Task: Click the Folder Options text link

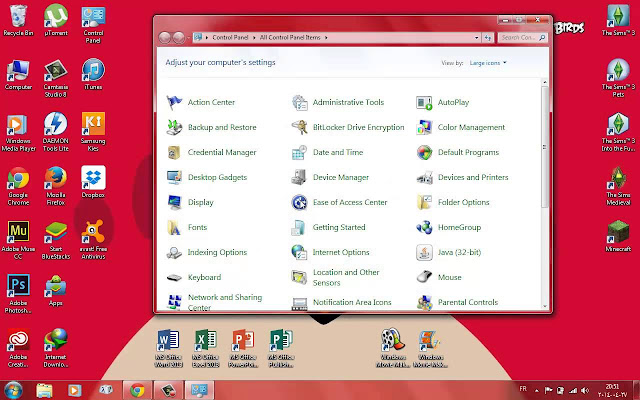Action: pos(463,202)
